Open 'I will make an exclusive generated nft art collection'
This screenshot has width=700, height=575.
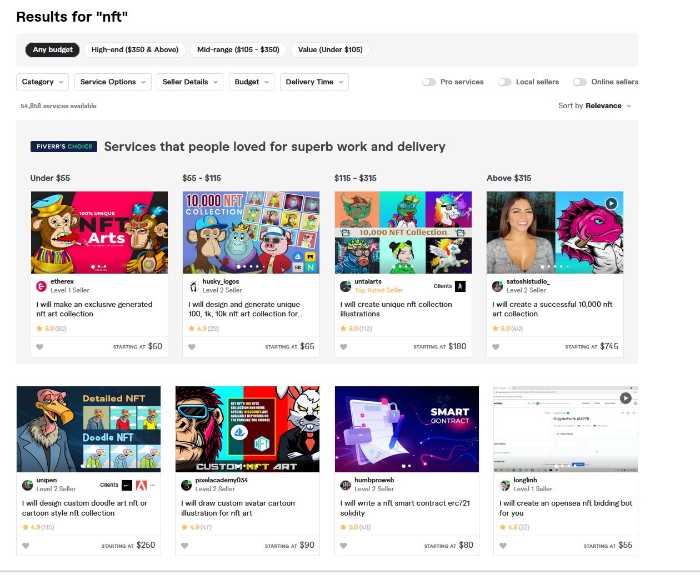click(94, 309)
